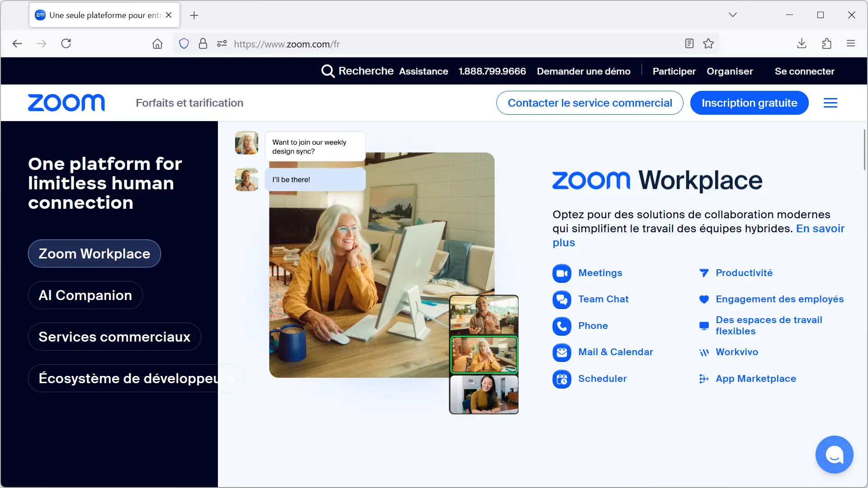Open the chat support bubble button
868x488 pixels.
click(x=834, y=455)
